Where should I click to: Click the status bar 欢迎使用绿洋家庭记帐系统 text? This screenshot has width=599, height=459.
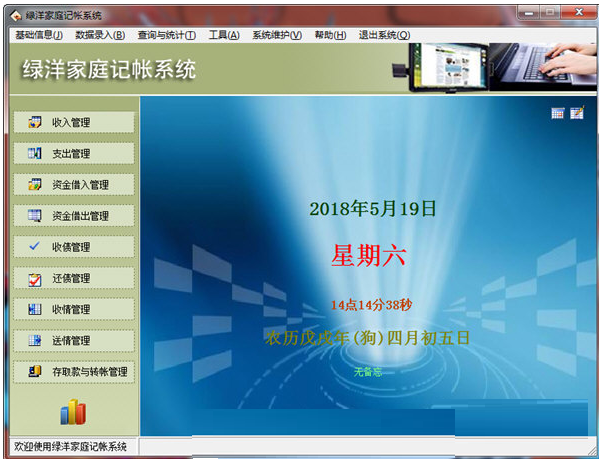[x=70, y=446]
